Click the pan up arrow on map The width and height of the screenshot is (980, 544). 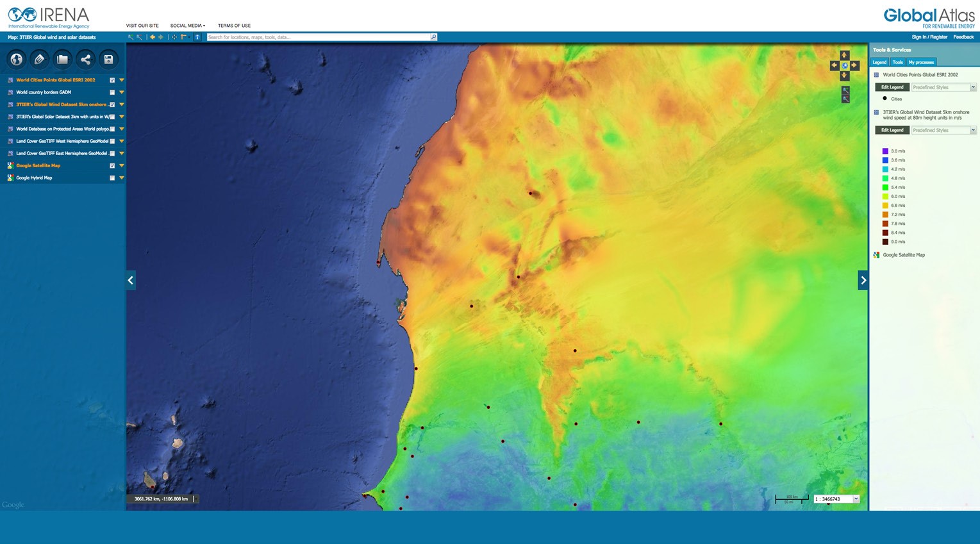pos(844,56)
